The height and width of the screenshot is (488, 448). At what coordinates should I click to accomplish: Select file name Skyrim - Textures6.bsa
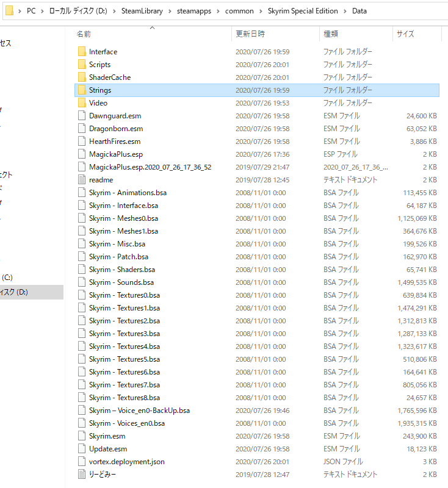(x=125, y=372)
